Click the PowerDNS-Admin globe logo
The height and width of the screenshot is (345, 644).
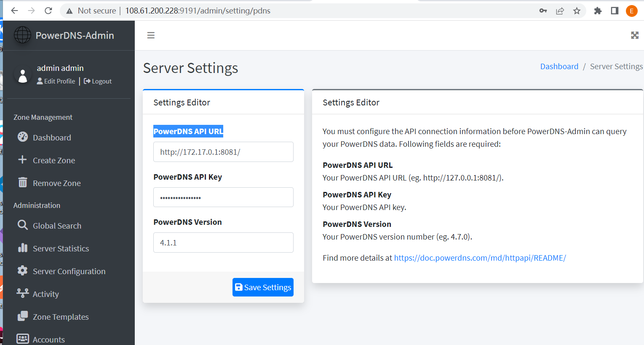(22, 35)
